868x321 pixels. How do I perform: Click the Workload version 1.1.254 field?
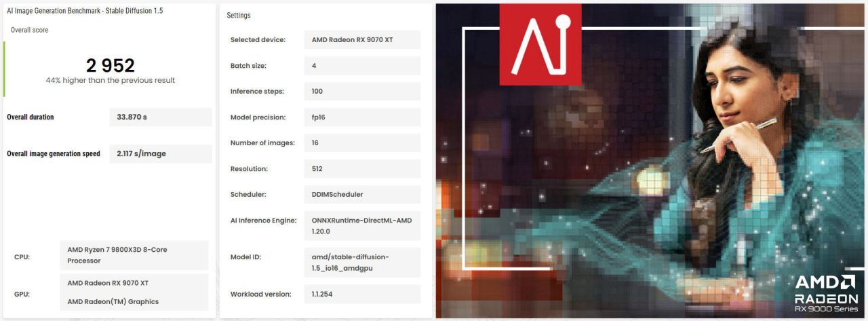click(361, 295)
